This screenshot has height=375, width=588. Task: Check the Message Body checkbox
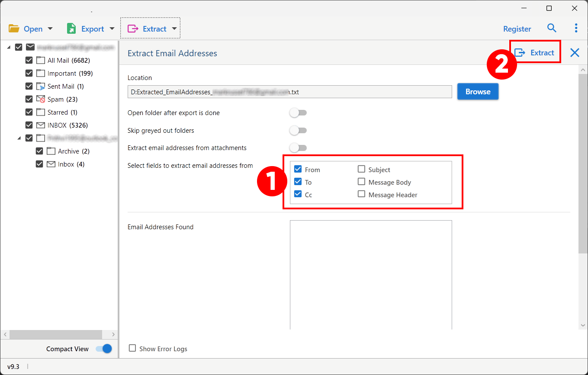[x=361, y=182]
